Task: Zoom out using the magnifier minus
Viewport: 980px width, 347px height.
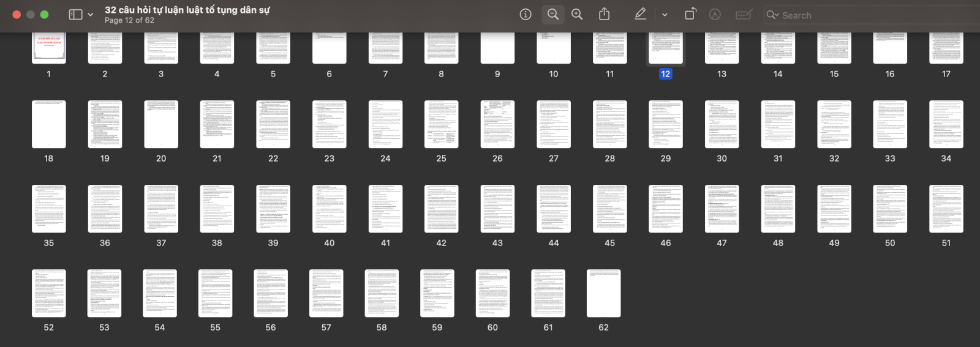Action: 552,15
